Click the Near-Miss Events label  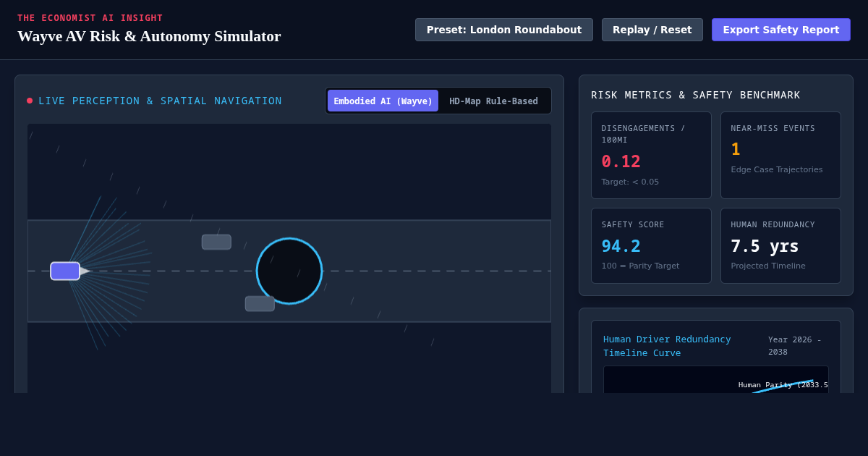(x=773, y=128)
